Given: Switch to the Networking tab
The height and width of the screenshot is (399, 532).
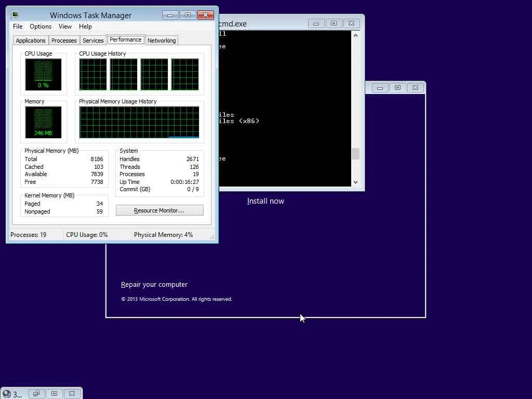Looking at the screenshot, I should click(x=162, y=41).
